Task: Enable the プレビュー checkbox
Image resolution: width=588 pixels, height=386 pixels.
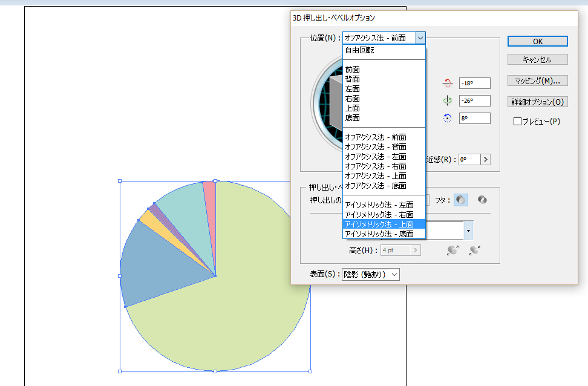Action: click(517, 122)
